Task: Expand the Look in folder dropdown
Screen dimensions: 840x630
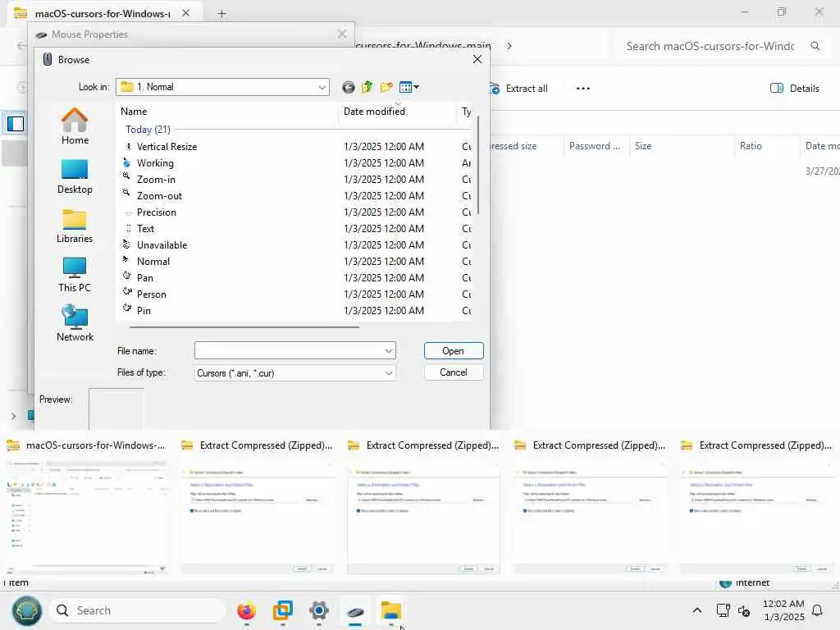Action: (322, 87)
